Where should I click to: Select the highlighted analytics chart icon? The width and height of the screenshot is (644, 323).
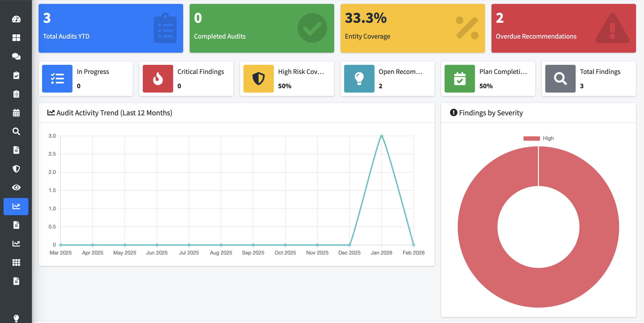click(16, 206)
